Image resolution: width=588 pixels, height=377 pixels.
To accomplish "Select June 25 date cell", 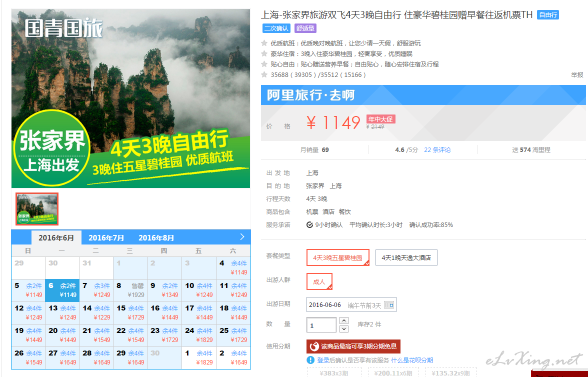I will click(x=233, y=335).
